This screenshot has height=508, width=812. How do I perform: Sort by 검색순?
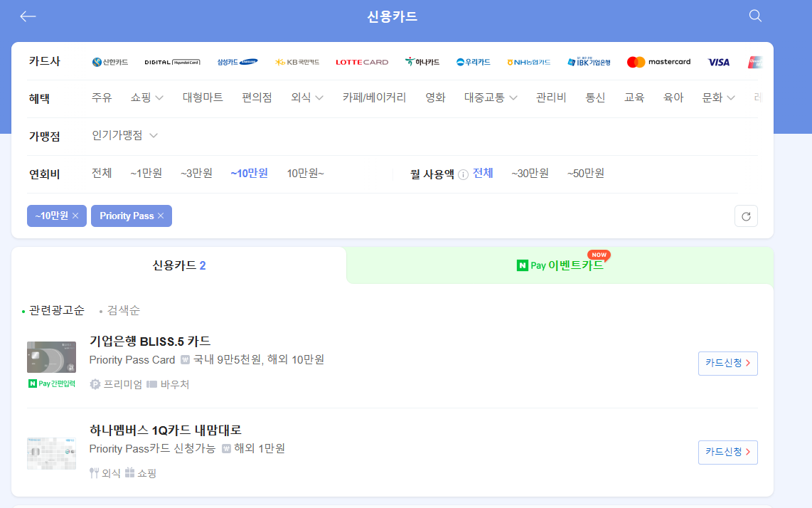123,310
